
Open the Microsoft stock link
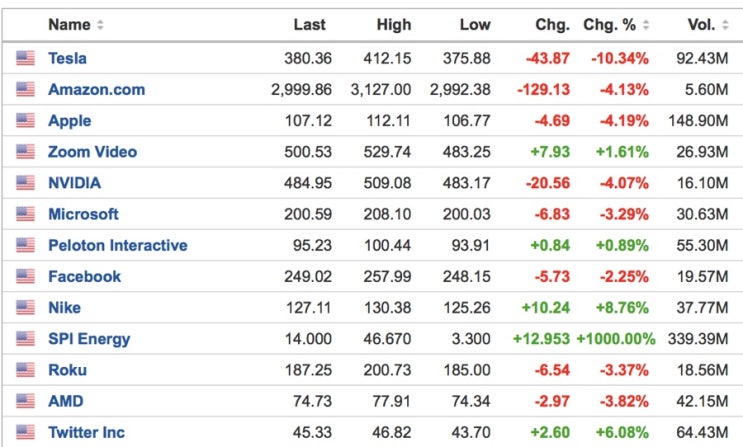click(83, 214)
